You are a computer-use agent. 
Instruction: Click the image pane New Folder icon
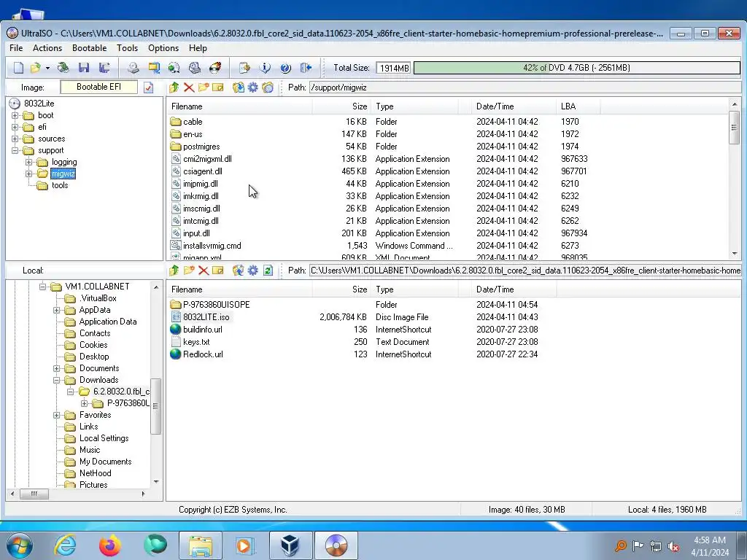coord(204,87)
